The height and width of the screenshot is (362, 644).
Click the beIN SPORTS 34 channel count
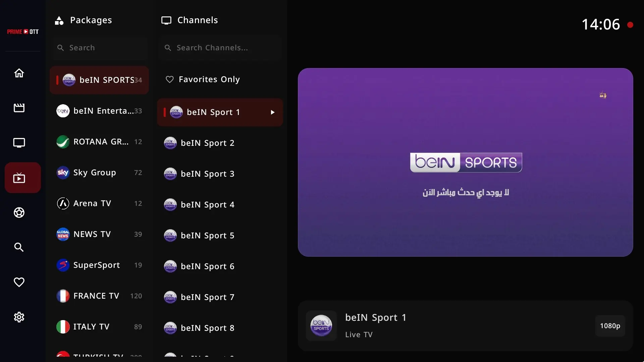click(138, 80)
